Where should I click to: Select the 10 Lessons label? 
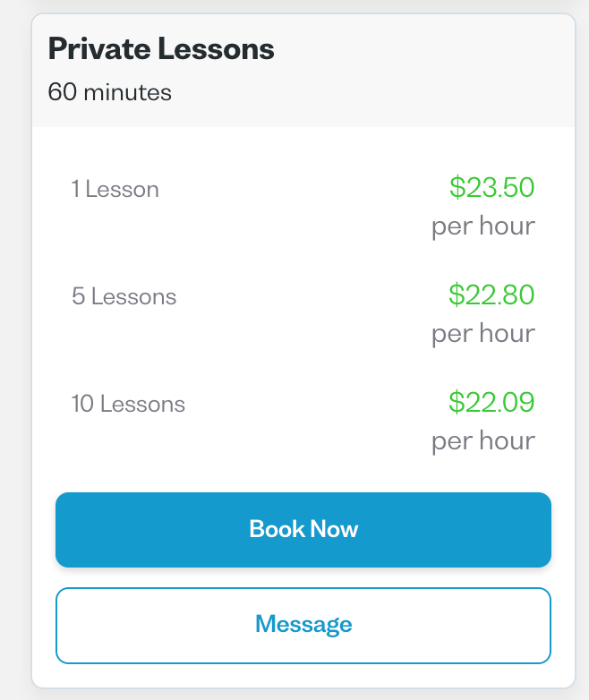click(x=128, y=404)
